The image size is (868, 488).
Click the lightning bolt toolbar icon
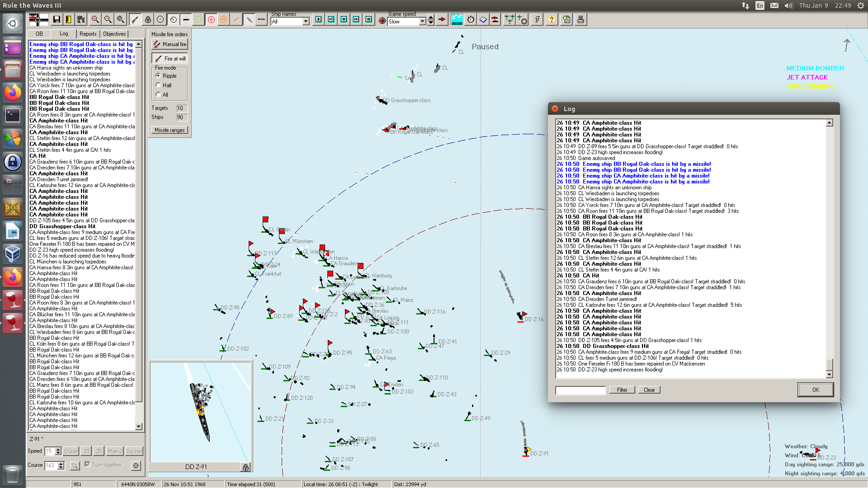pyautogui.click(x=537, y=19)
